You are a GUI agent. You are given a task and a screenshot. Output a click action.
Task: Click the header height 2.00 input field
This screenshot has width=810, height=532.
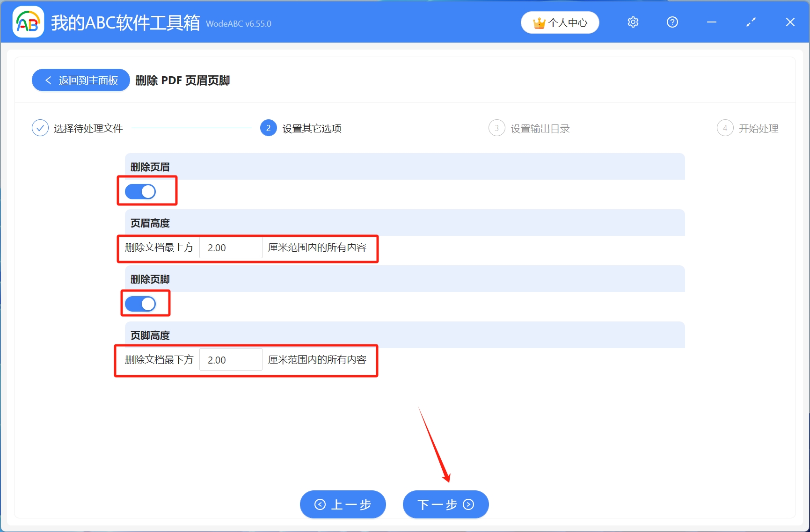coord(230,248)
